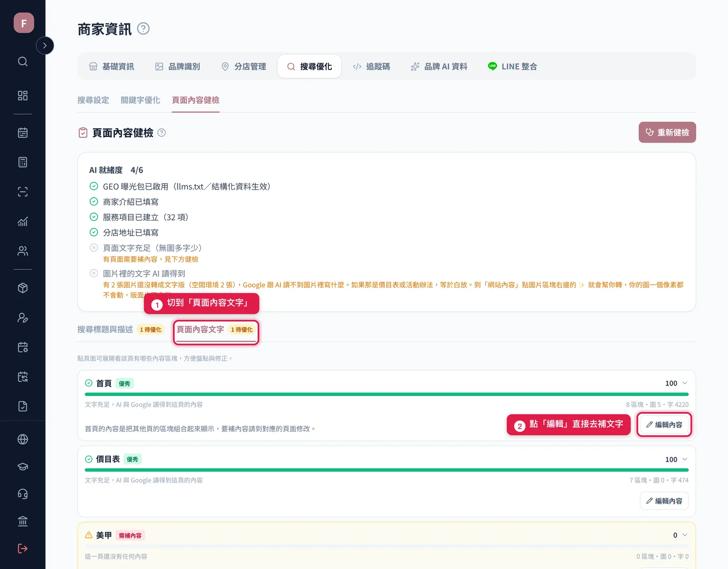
Task: Open the calculator icon in the sidebar
Action: click(23, 162)
